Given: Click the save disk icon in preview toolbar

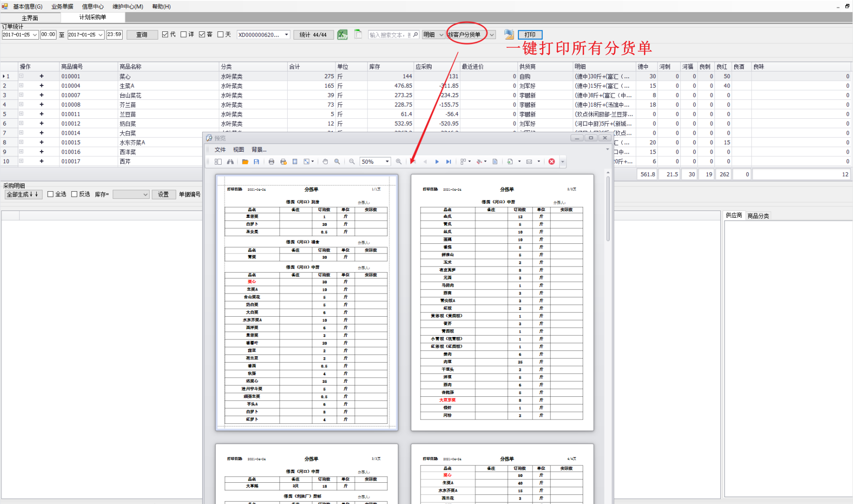Looking at the screenshot, I should 256,162.
